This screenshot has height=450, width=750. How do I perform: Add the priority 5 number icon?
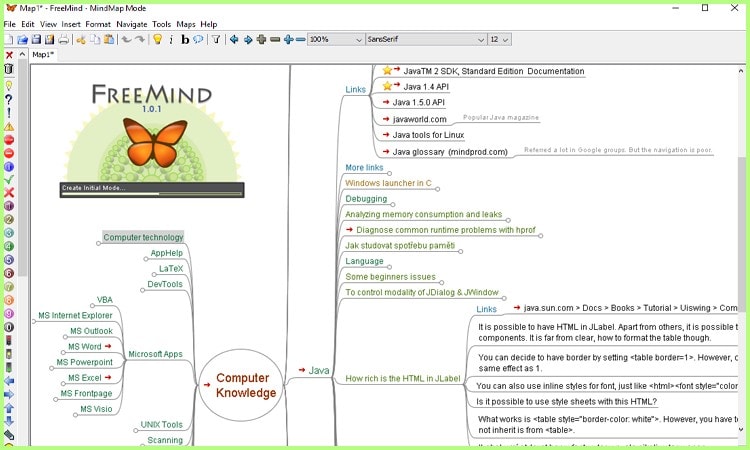pyautogui.click(x=9, y=260)
